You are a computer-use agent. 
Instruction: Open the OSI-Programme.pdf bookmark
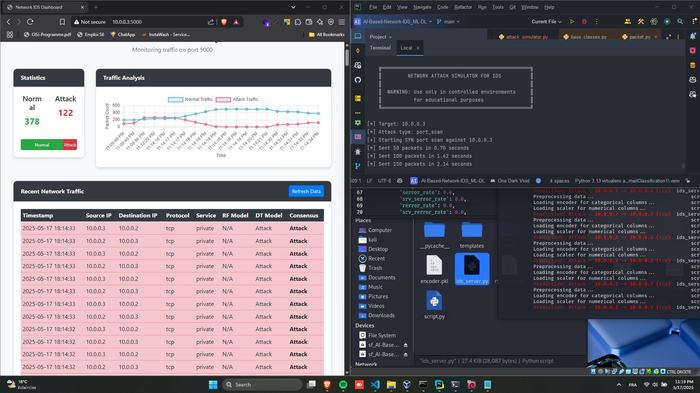[x=47, y=34]
